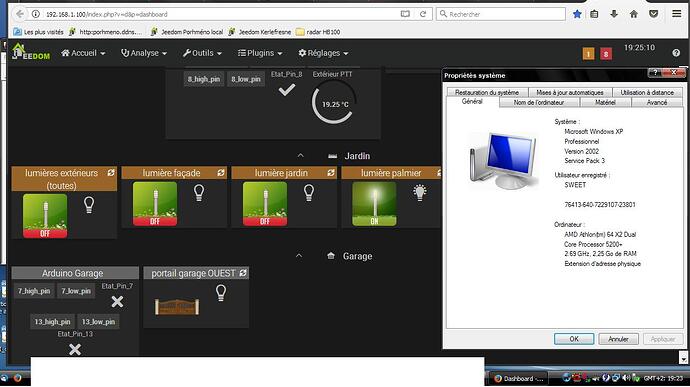
Task: Click the 13_low_pin button
Action: [x=98, y=322]
